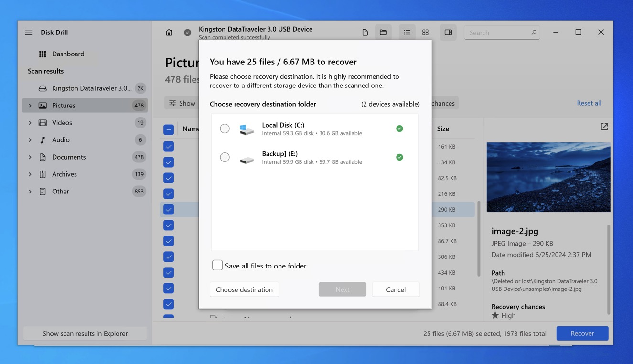This screenshot has height=364, width=633.
Task: Click the Kingston DataTraveler drive icon in the sidebar
Action: 43,88
